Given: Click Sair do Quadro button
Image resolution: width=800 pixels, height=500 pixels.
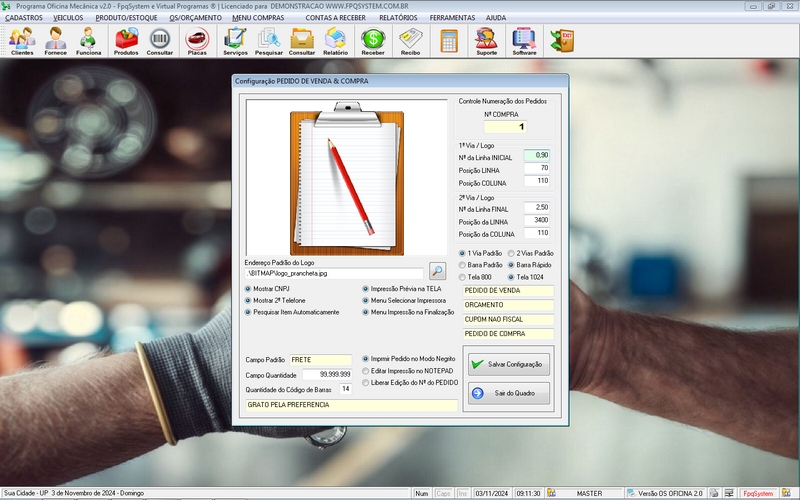Looking at the screenshot, I should coord(509,393).
